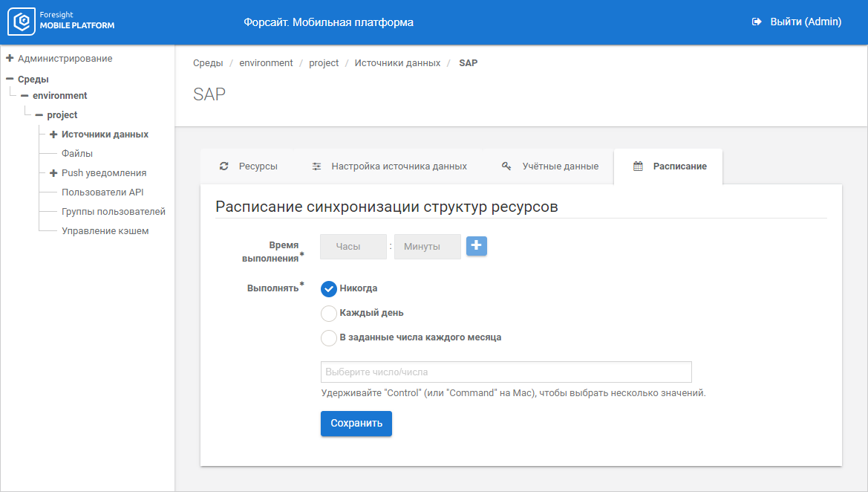Select the Каждый день radio option
This screenshot has height=492, width=868.
[329, 313]
